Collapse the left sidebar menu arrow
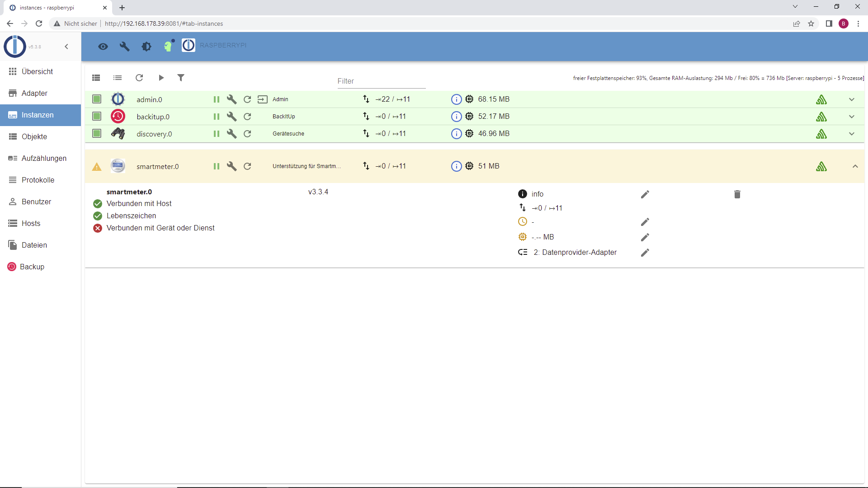The image size is (868, 488). (x=66, y=47)
